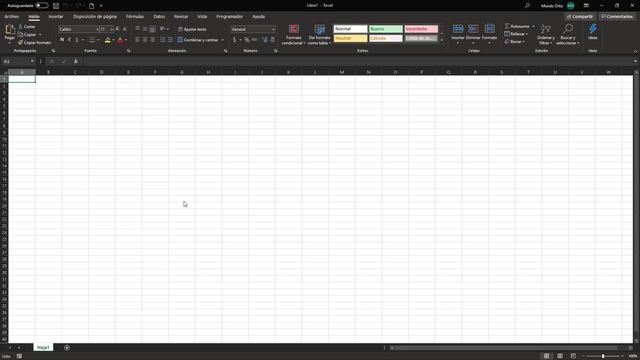The width and height of the screenshot is (640, 360).
Task: Open Buscar y seleccionar
Action: [568, 34]
